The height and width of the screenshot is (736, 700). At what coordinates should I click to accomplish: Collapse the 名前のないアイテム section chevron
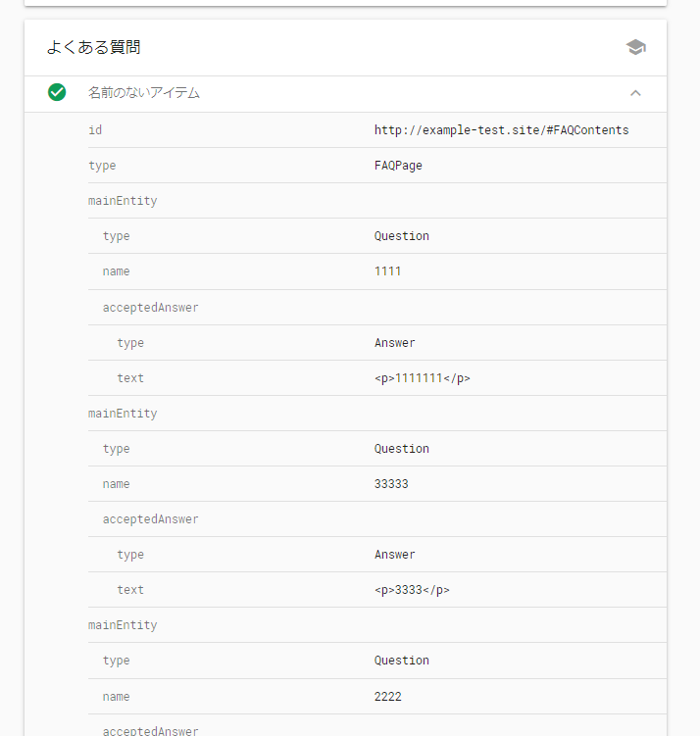(635, 93)
